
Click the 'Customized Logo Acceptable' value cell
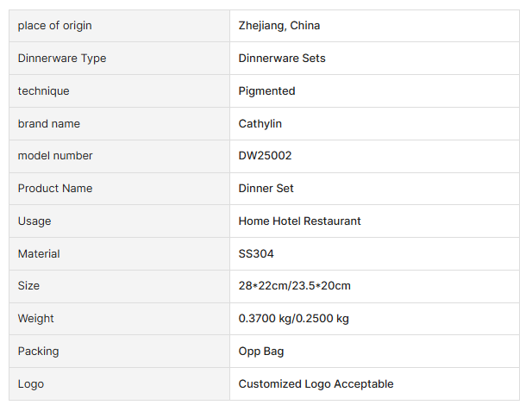316,384
